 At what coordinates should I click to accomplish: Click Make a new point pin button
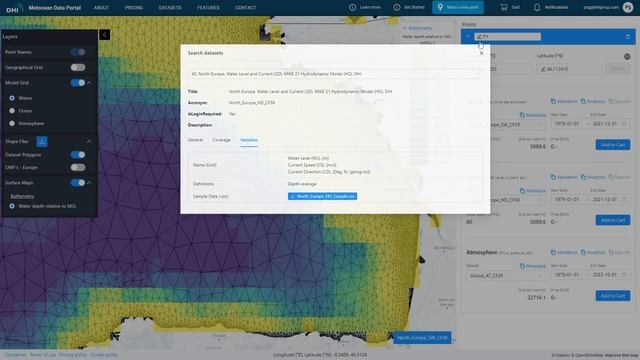[458, 7]
